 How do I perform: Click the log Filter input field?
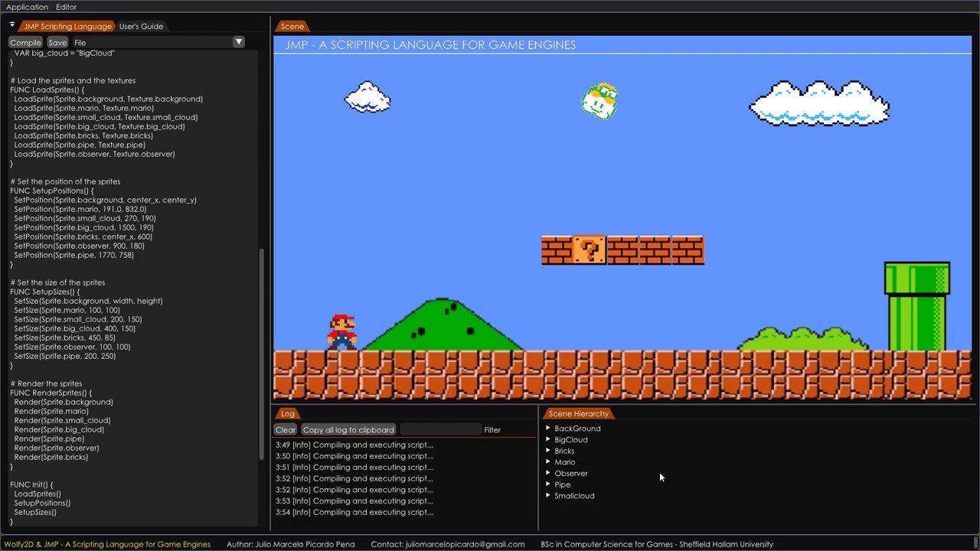point(440,430)
